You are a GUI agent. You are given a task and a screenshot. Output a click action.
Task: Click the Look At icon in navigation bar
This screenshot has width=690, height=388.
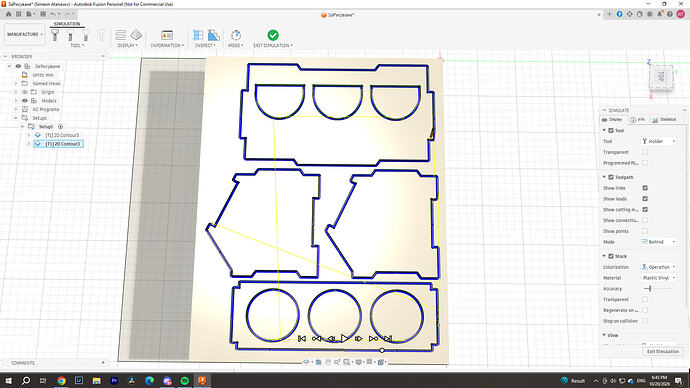pyautogui.click(x=318, y=362)
